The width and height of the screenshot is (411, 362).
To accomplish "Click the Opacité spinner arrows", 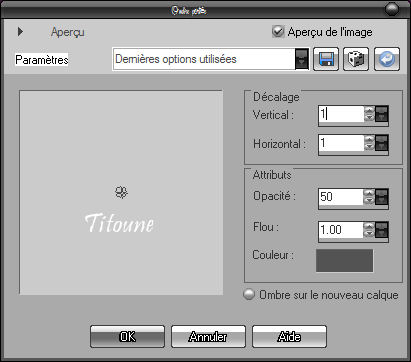I will (x=369, y=197).
